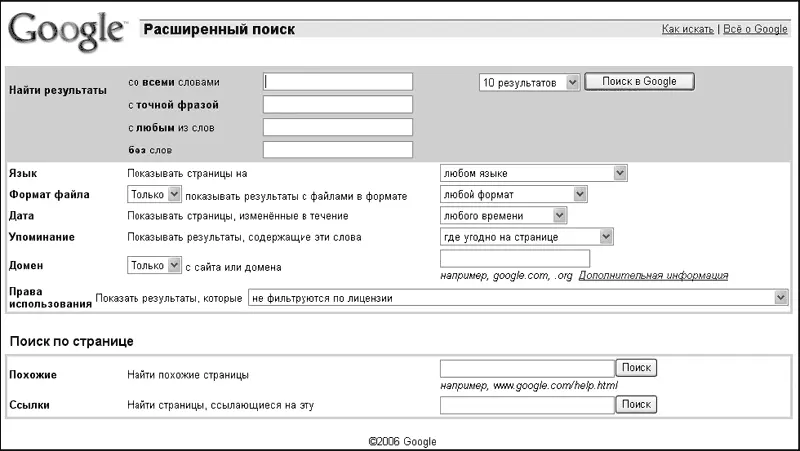Image resolution: width=800 pixels, height=451 pixels.
Task: Click the 'Дата' label
Action: pyautogui.click(x=21, y=216)
